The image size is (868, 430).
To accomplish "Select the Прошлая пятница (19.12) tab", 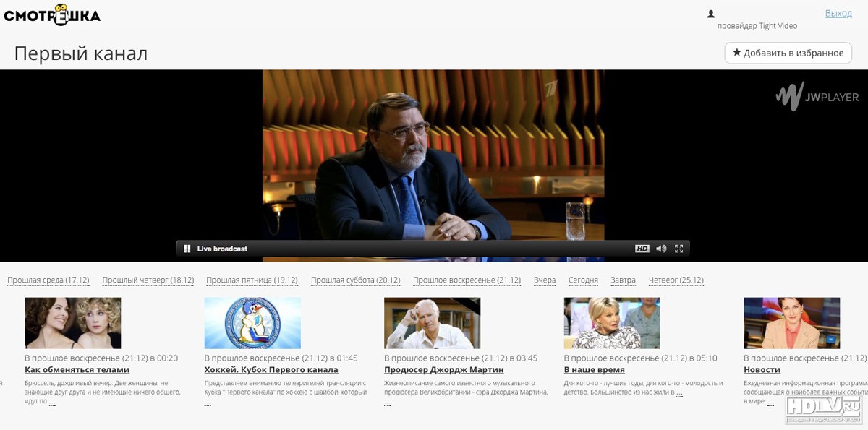I will (x=252, y=280).
